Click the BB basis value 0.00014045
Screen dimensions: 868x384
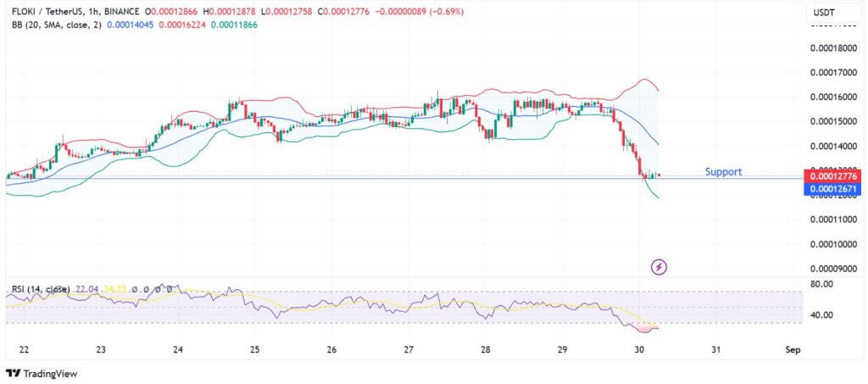click(x=130, y=25)
